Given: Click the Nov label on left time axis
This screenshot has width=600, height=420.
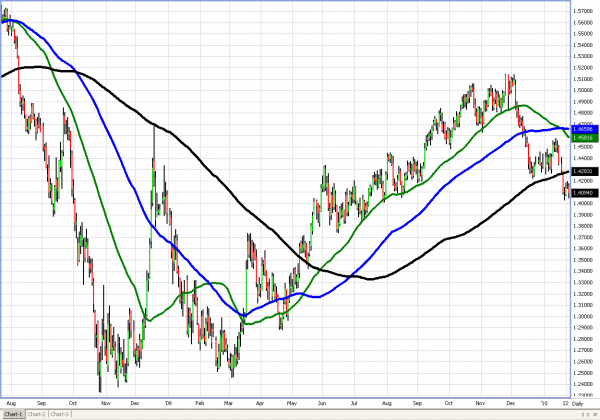Looking at the screenshot, I should [x=105, y=402].
